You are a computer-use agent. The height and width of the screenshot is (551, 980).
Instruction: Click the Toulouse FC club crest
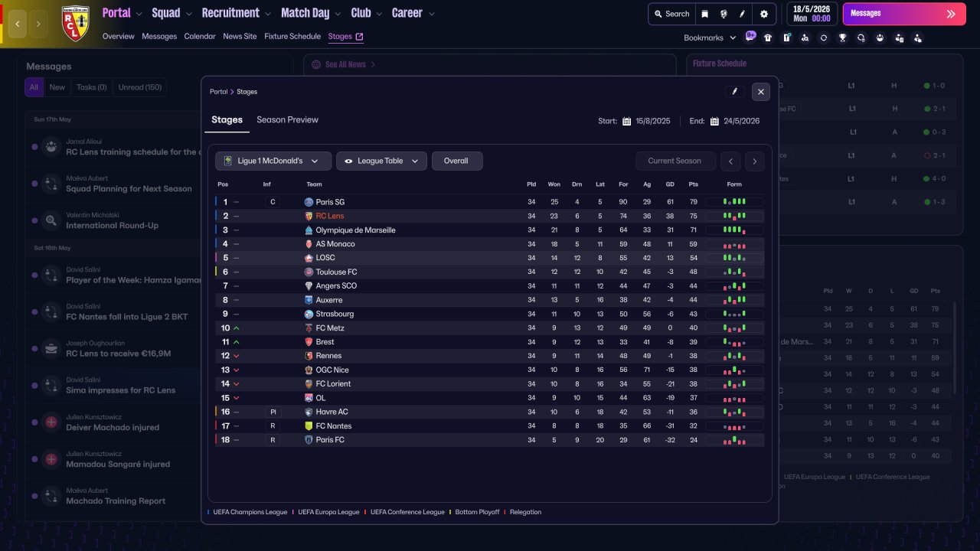[309, 272]
